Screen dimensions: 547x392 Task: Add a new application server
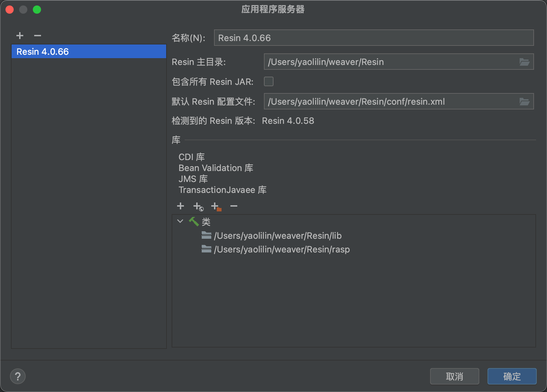(20, 36)
